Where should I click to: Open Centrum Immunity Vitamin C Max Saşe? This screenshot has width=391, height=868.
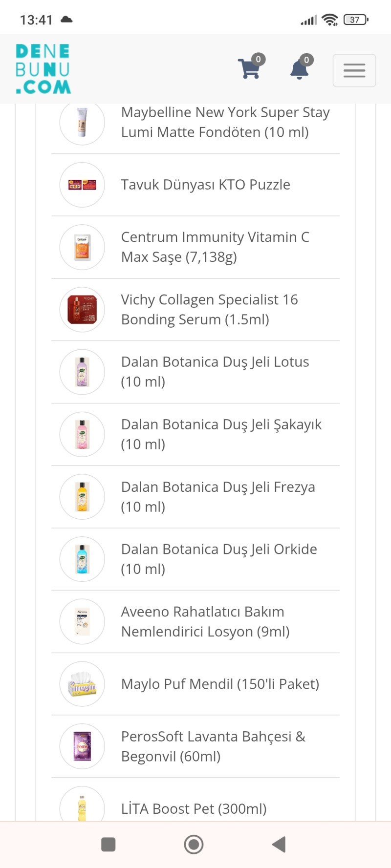pyautogui.click(x=215, y=247)
